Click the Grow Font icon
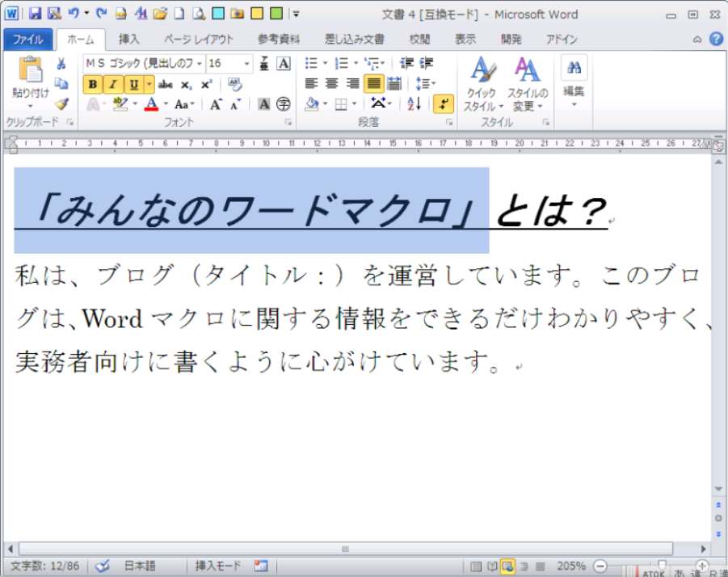Image resolution: width=728 pixels, height=577 pixels. tap(216, 104)
